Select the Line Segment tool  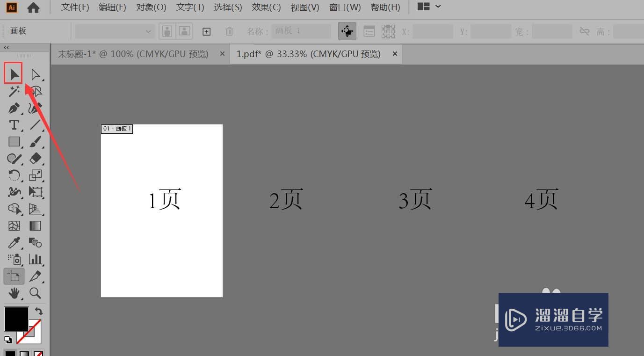36,125
